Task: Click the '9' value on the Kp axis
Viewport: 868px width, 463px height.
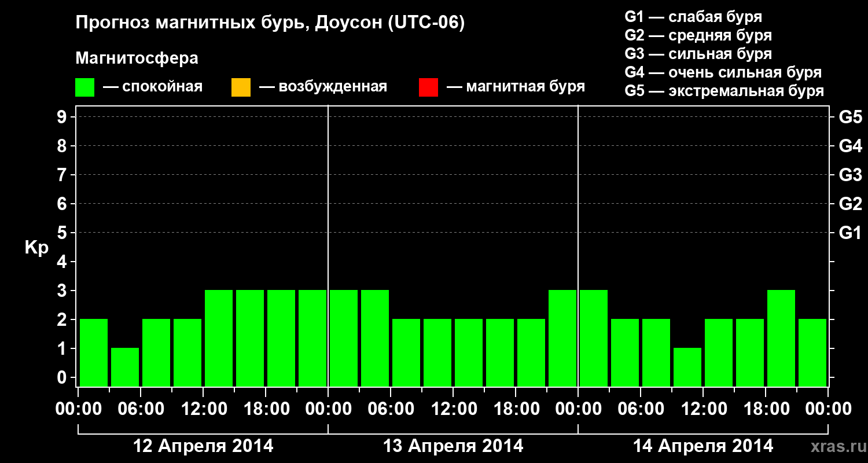Action: pyautogui.click(x=63, y=117)
